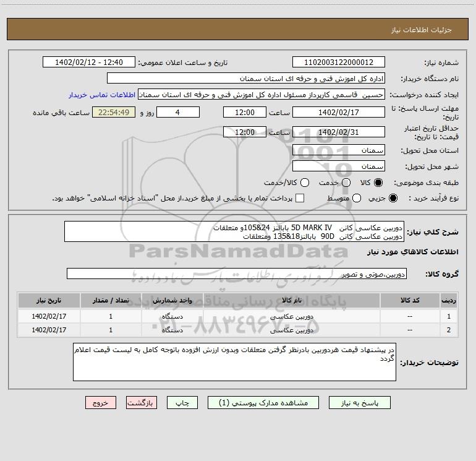Click the ردیف column header
The height and width of the screenshot is (461, 476).
pyautogui.click(x=449, y=300)
